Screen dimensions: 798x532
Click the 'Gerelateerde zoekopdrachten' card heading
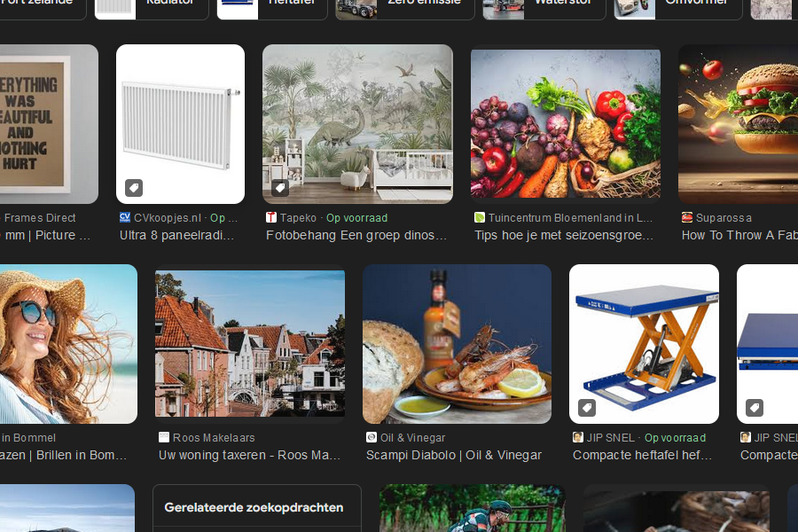coord(254,508)
